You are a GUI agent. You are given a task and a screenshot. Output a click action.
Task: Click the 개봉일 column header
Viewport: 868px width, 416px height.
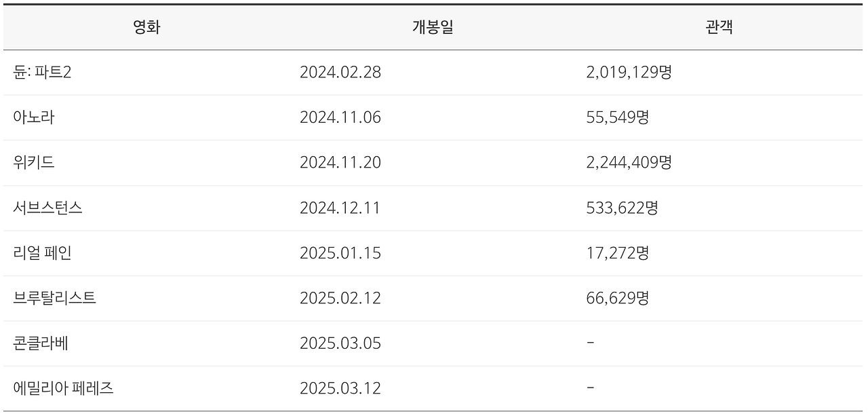point(433,27)
